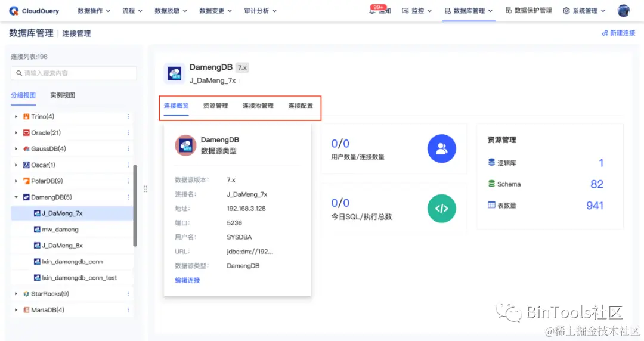The height and width of the screenshot is (341, 644).
Task: Expand the Oracle(21) group
Action: coord(16,133)
